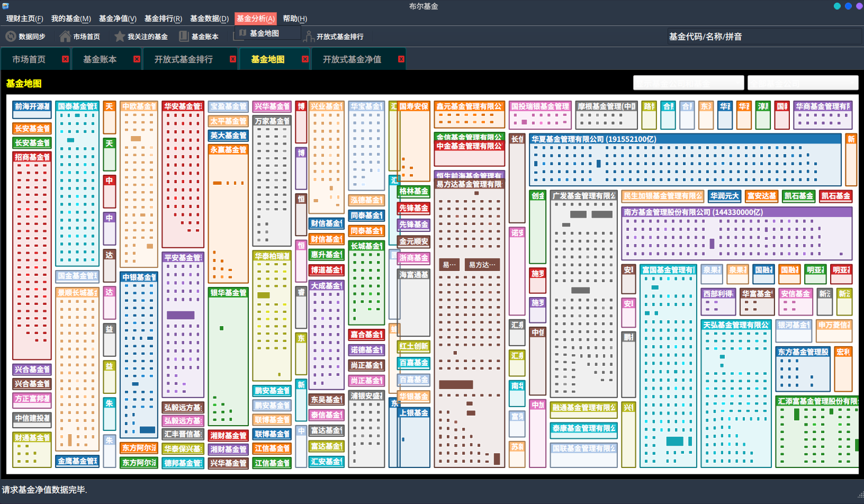Click the large purple fund cell in 平安基金
The width and height of the screenshot is (864, 504).
click(181, 315)
